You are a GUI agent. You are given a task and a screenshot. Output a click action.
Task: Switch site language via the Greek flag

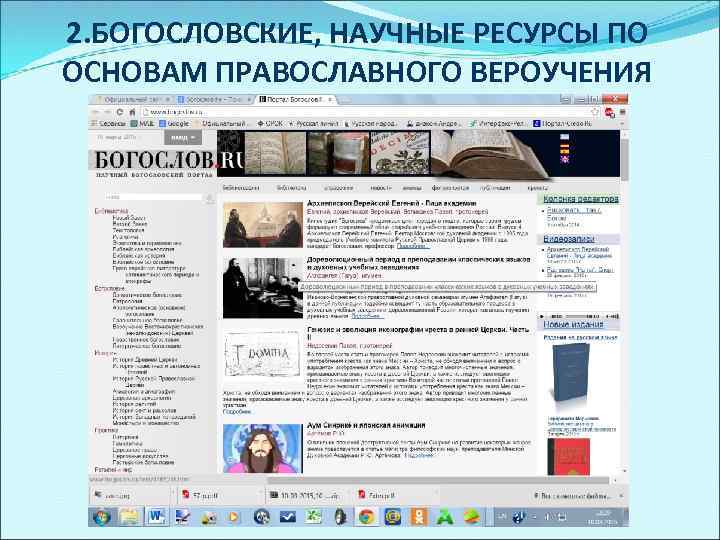[565, 137]
